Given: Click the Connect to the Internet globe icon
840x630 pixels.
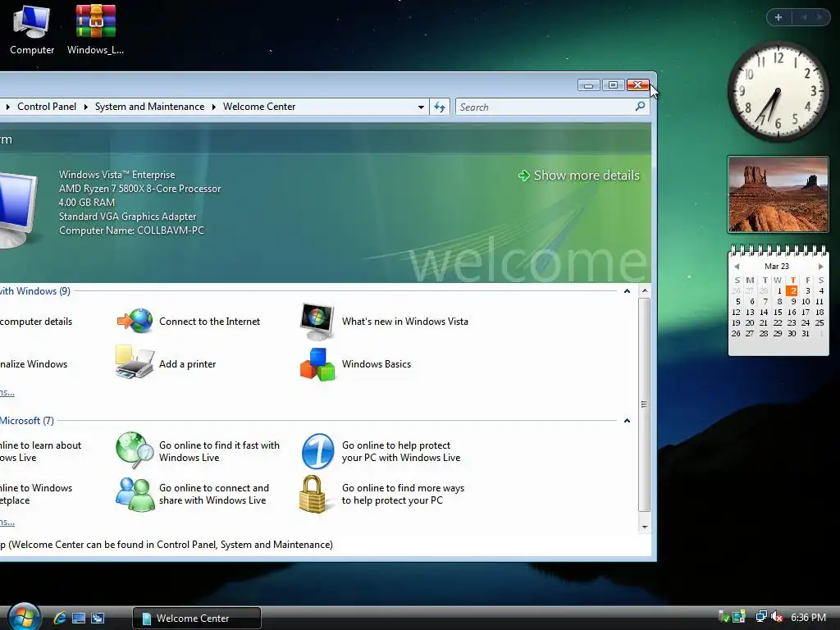Looking at the screenshot, I should point(135,321).
